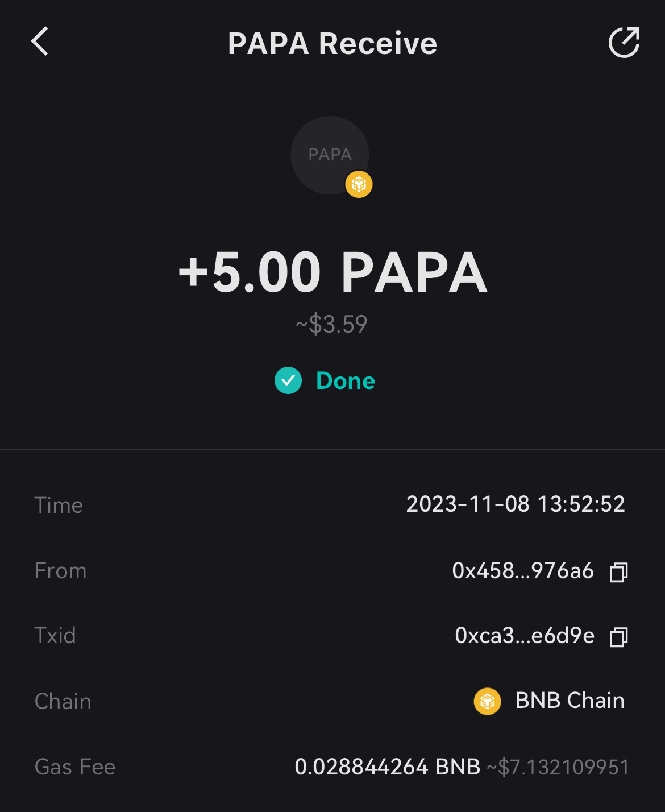Screen dimensions: 665x812
Task: Click the sender address 0x458...976a6
Action: (522, 570)
